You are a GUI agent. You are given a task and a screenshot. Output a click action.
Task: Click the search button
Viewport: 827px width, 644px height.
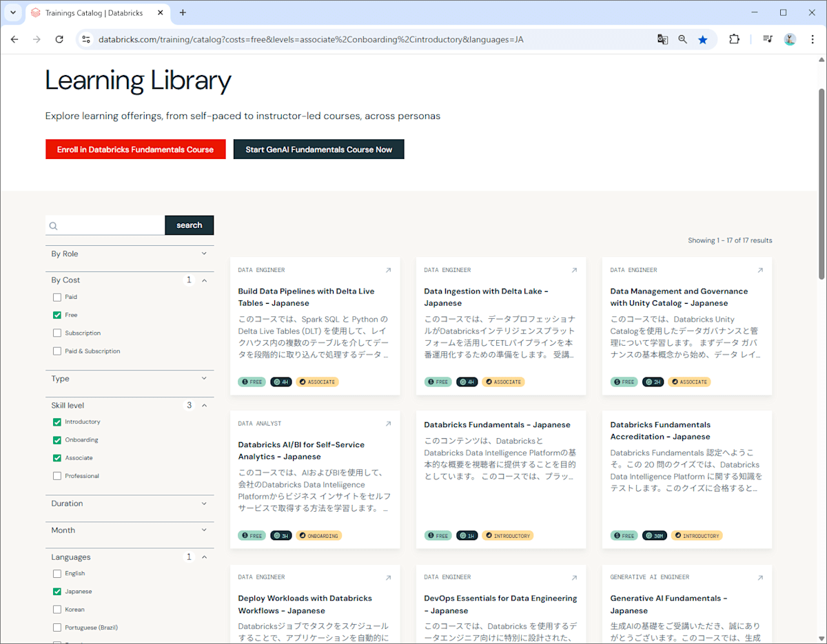[x=189, y=225]
